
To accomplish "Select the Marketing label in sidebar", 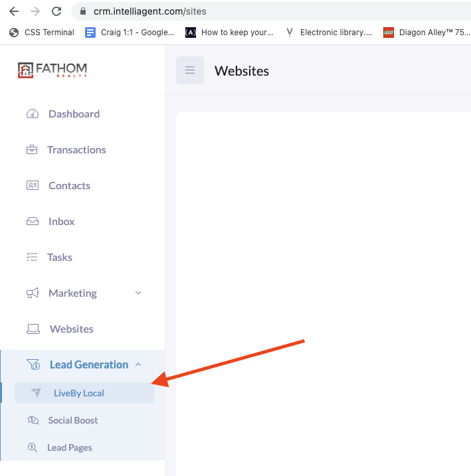I will click(72, 293).
